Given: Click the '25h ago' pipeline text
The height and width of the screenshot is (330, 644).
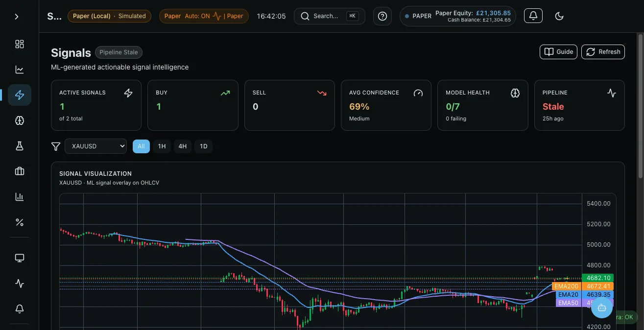Looking at the screenshot, I should point(552,118).
